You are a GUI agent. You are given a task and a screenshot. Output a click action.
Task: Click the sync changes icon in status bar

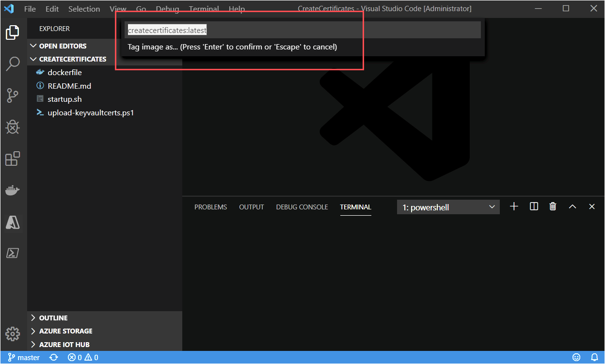pyautogui.click(x=53, y=357)
